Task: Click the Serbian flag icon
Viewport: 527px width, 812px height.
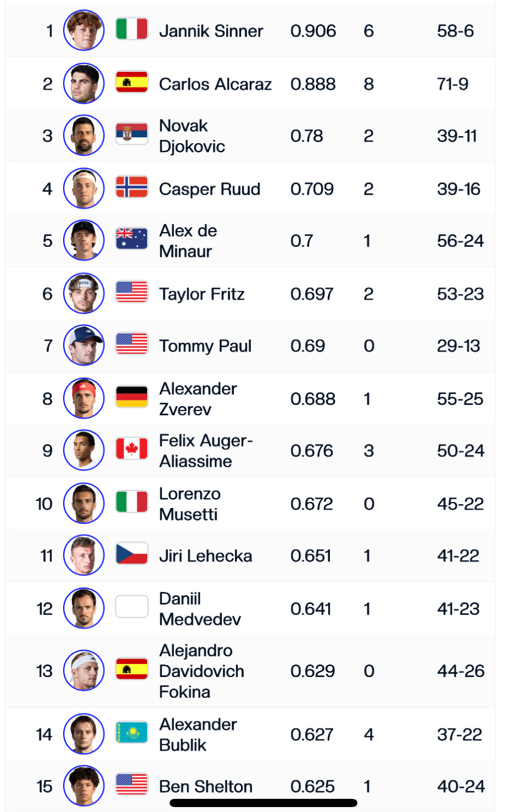Action: 132,133
